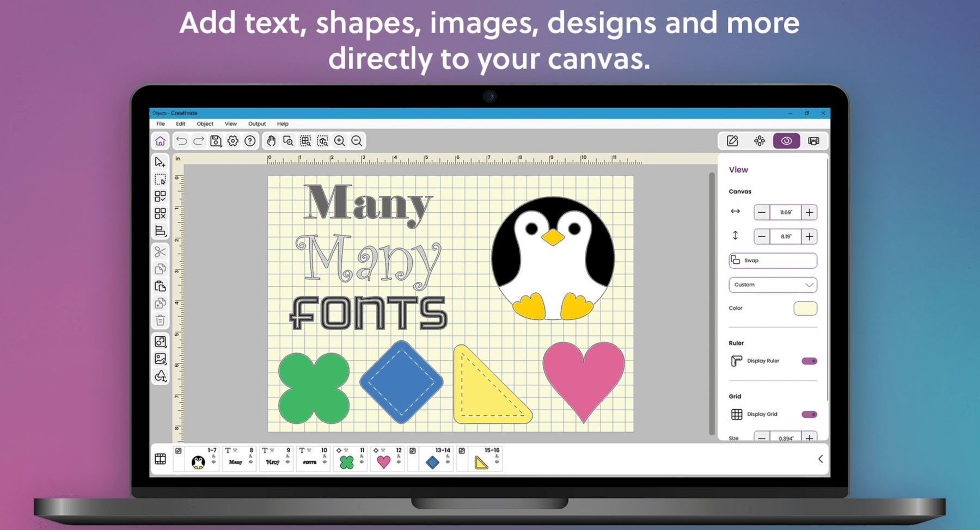Viewport: 980px width, 530px height.
Task: Collapse the object strip with the chevron
Action: (821, 459)
